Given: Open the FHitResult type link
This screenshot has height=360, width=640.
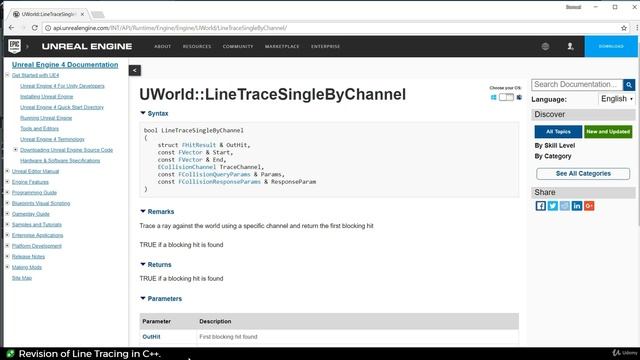Looking at the screenshot, I should click(199, 145).
